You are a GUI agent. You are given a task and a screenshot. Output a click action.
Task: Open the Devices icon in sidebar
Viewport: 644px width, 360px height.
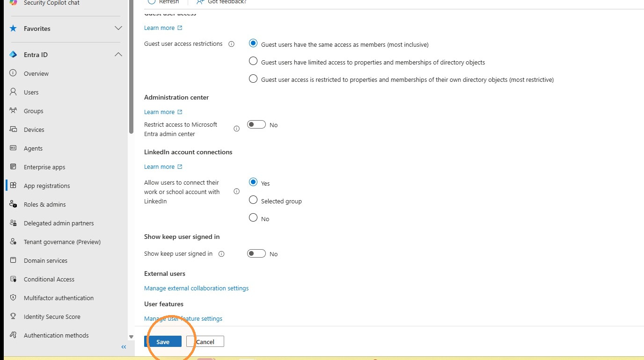click(x=13, y=130)
